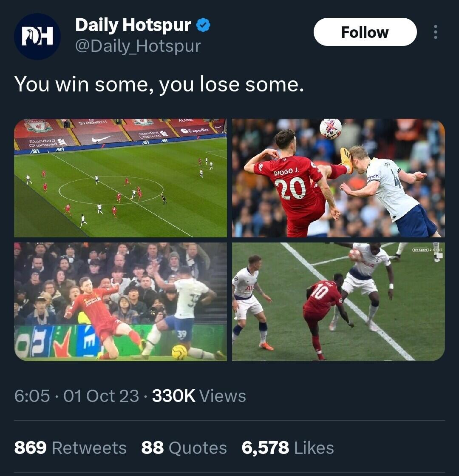View the Anfield pitch wide-shot image
The width and height of the screenshot is (459, 476).
[120, 177]
